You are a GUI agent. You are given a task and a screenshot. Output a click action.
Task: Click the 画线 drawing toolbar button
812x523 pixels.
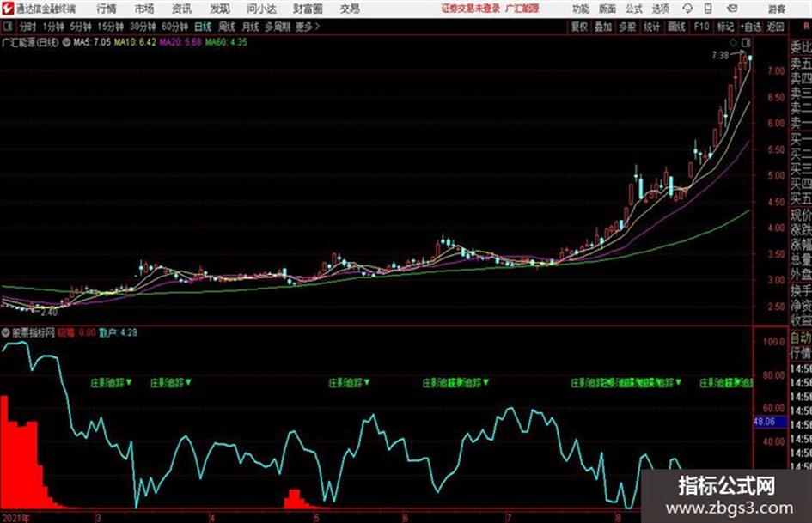click(x=676, y=27)
